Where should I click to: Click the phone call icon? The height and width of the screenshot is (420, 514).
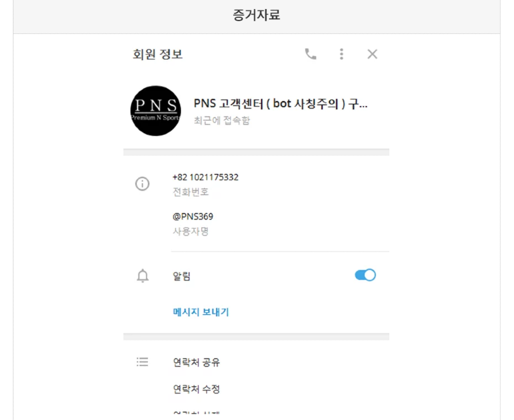coord(311,55)
